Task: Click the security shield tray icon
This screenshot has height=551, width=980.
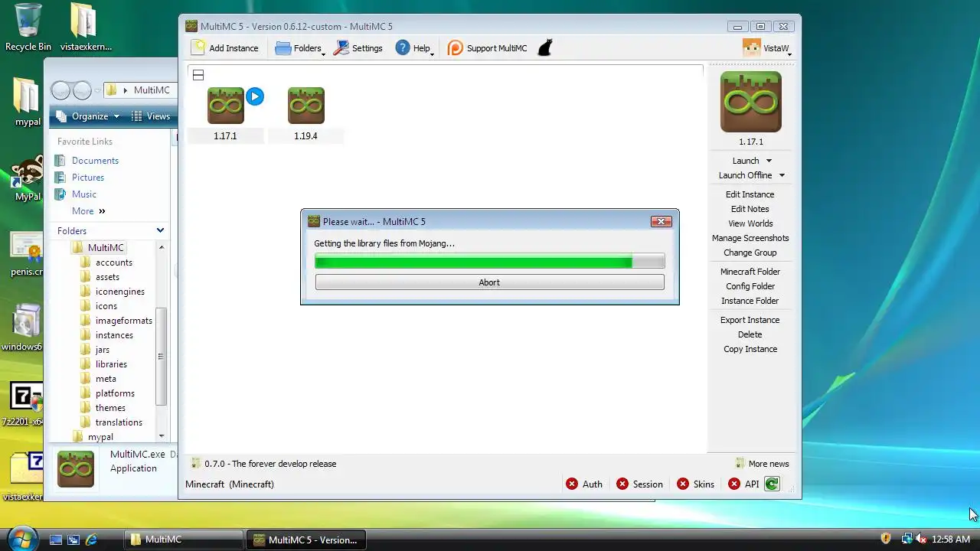Action: pos(887,540)
